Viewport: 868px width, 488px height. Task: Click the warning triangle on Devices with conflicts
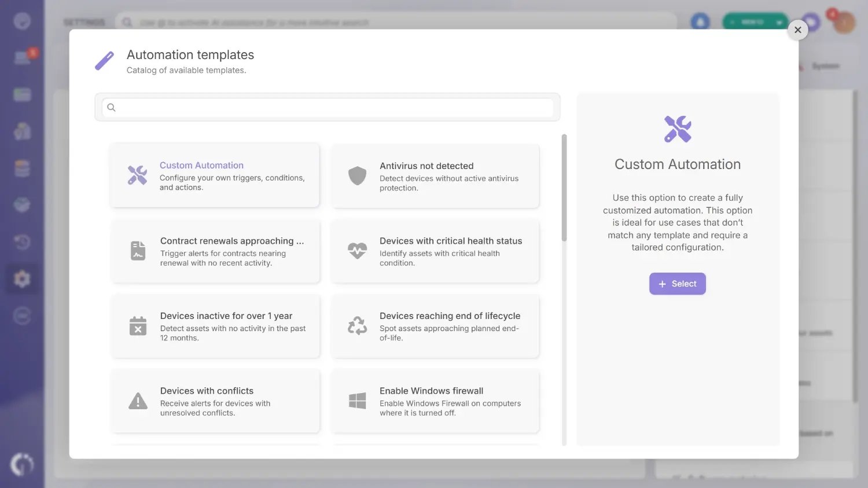point(138,401)
